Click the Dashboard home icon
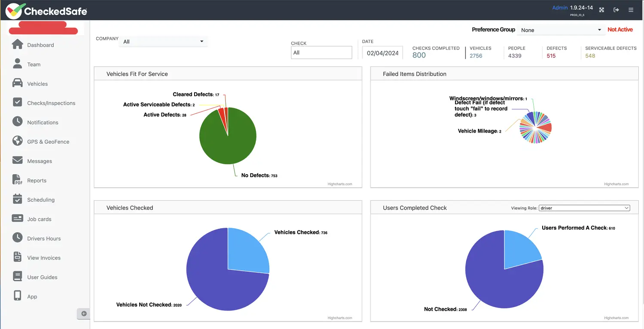 coord(17,45)
